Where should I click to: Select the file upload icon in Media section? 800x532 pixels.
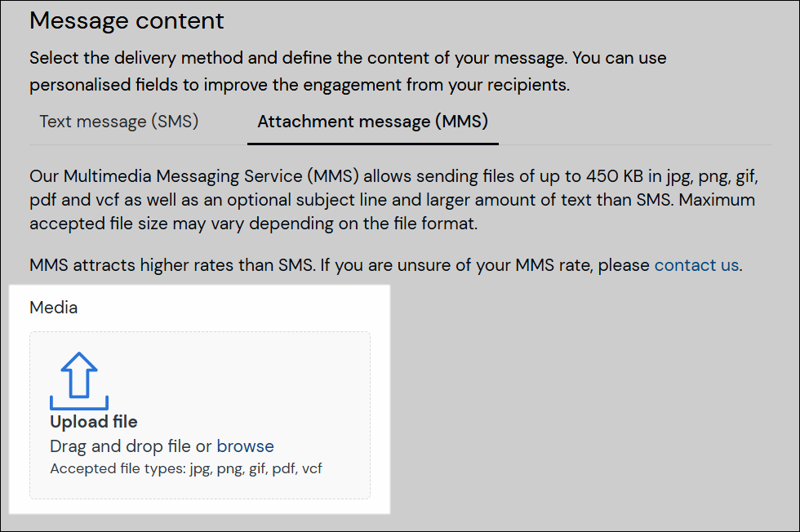coord(78,377)
